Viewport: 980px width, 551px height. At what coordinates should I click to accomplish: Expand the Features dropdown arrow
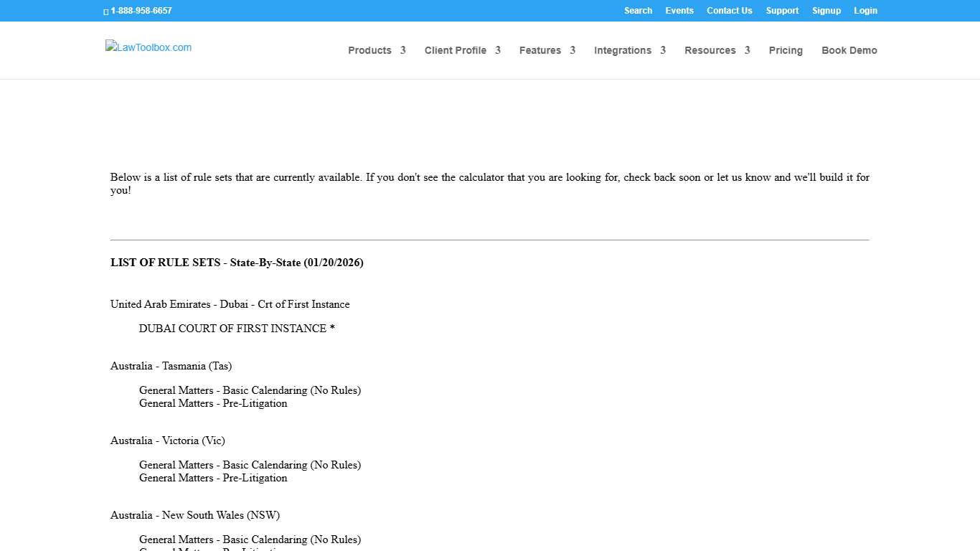pos(573,50)
